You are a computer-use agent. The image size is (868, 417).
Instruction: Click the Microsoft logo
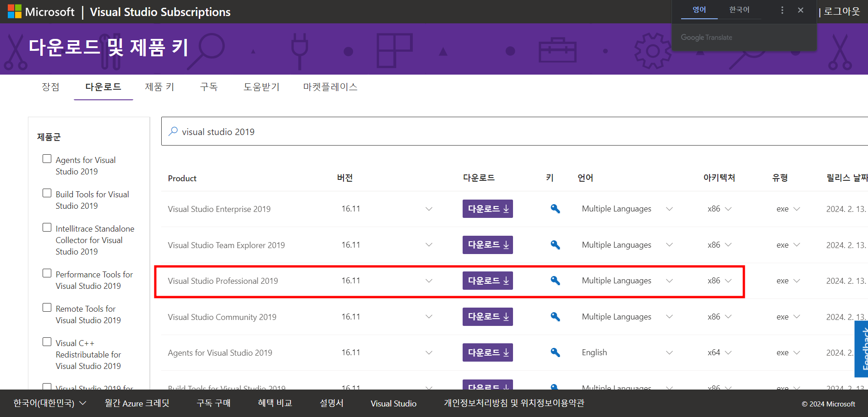click(41, 12)
